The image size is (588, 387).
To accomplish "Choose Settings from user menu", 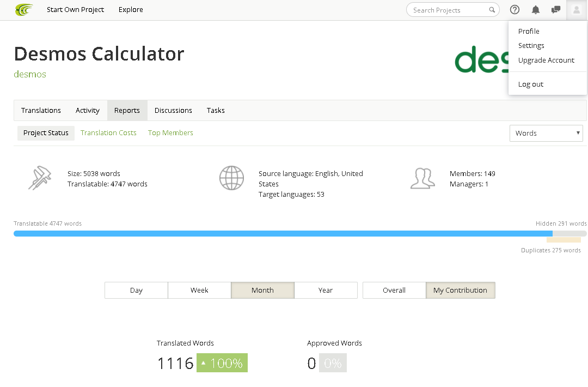I will 531,46.
